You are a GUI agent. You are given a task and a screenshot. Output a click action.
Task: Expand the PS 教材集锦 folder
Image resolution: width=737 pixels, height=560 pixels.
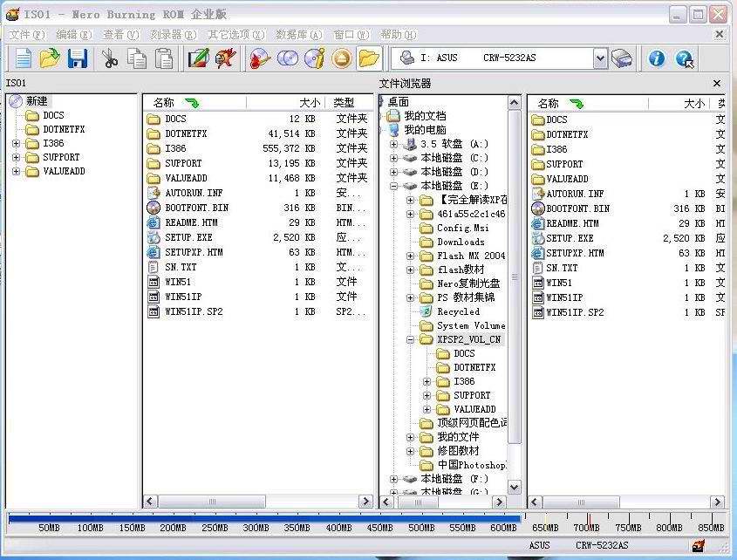coord(410,298)
